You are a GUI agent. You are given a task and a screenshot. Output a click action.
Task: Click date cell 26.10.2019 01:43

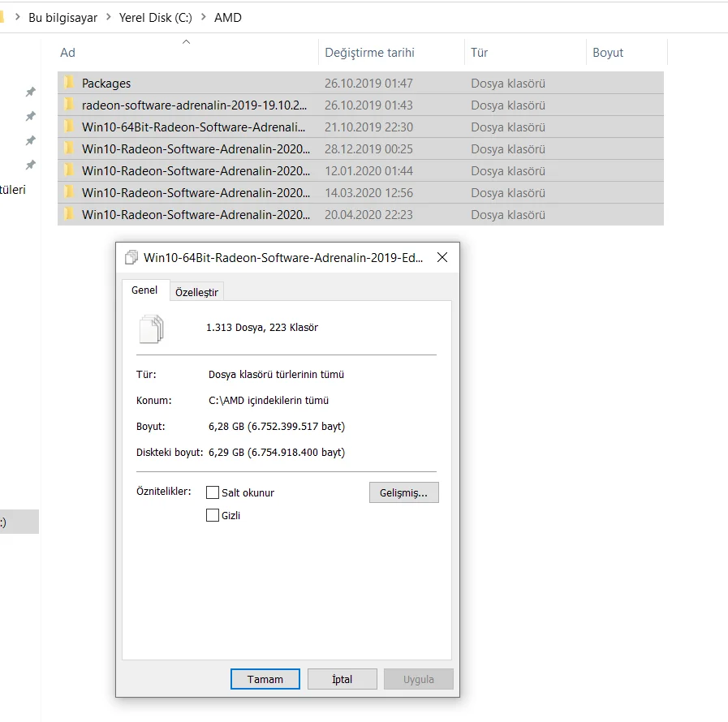tap(368, 105)
